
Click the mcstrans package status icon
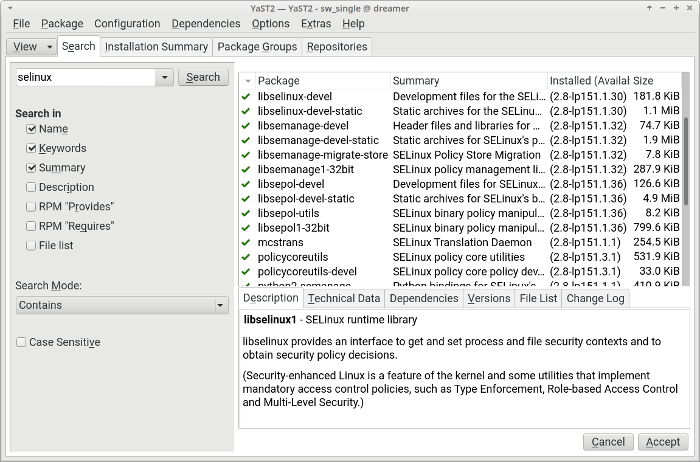coord(246,242)
